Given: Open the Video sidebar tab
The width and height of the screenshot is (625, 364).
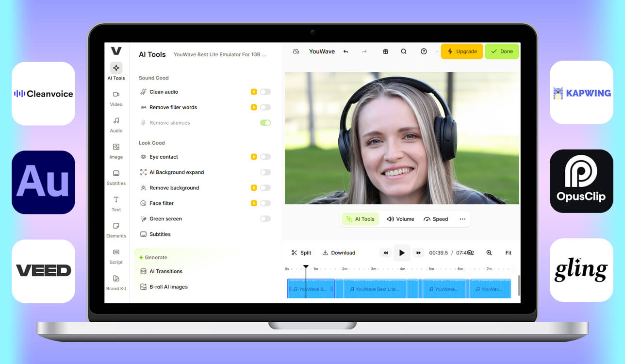Looking at the screenshot, I should pyautogui.click(x=116, y=98).
